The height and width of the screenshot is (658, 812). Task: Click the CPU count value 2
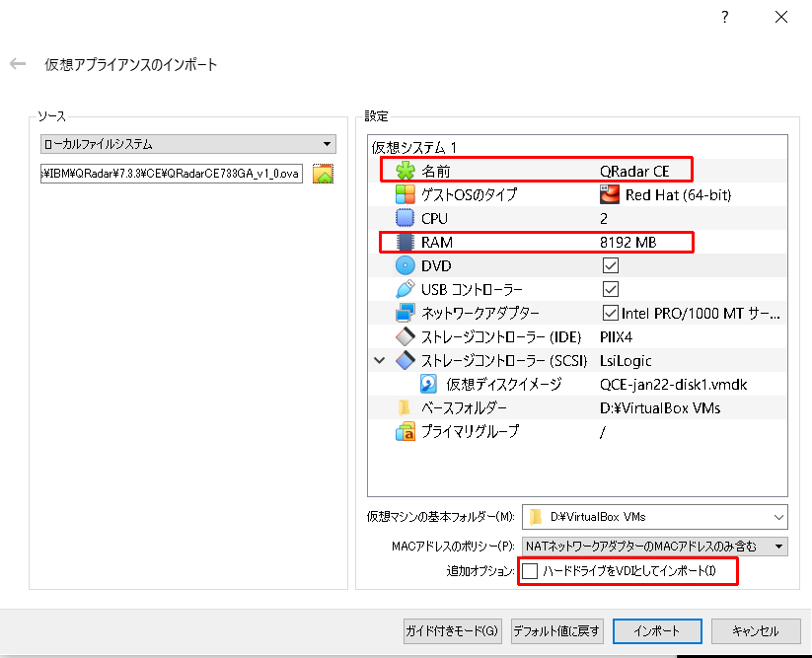604,218
